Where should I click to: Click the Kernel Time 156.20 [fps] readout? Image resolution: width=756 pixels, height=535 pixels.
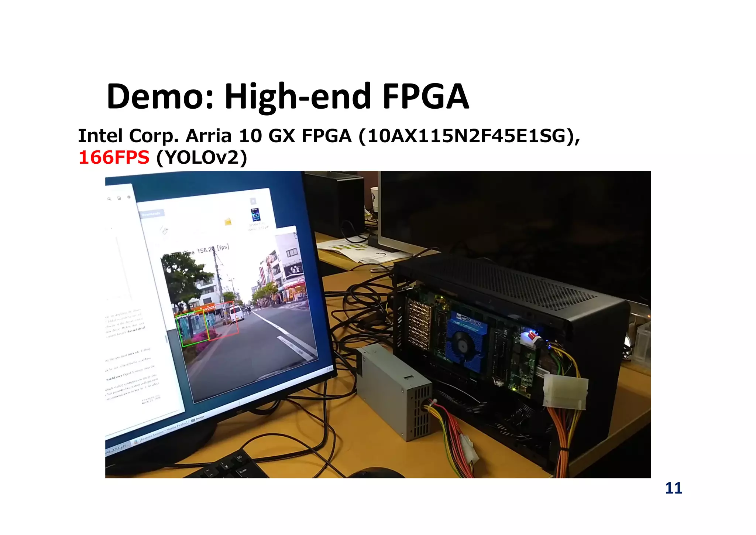pyautogui.click(x=196, y=251)
